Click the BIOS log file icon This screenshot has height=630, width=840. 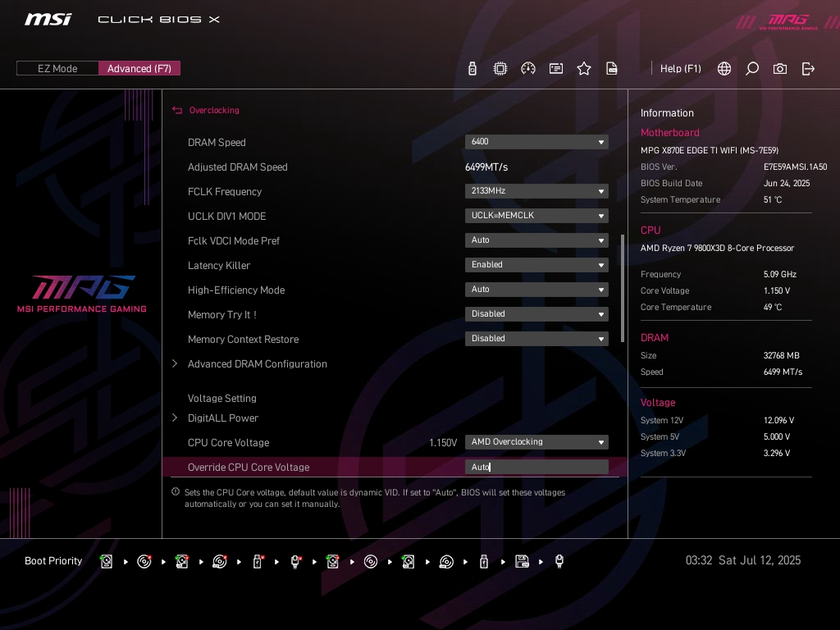pyautogui.click(x=611, y=69)
